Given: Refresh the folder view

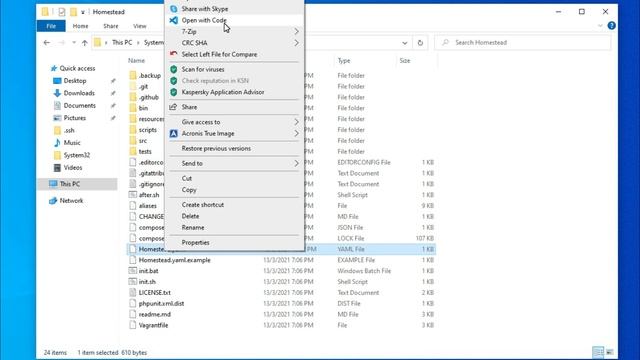Looking at the screenshot, I should coord(420,43).
